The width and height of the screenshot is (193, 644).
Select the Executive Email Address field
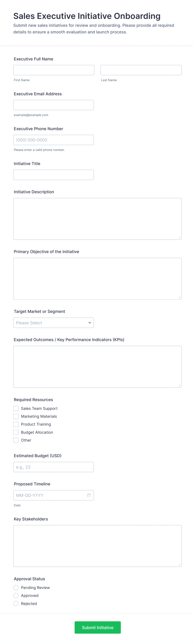tap(54, 105)
